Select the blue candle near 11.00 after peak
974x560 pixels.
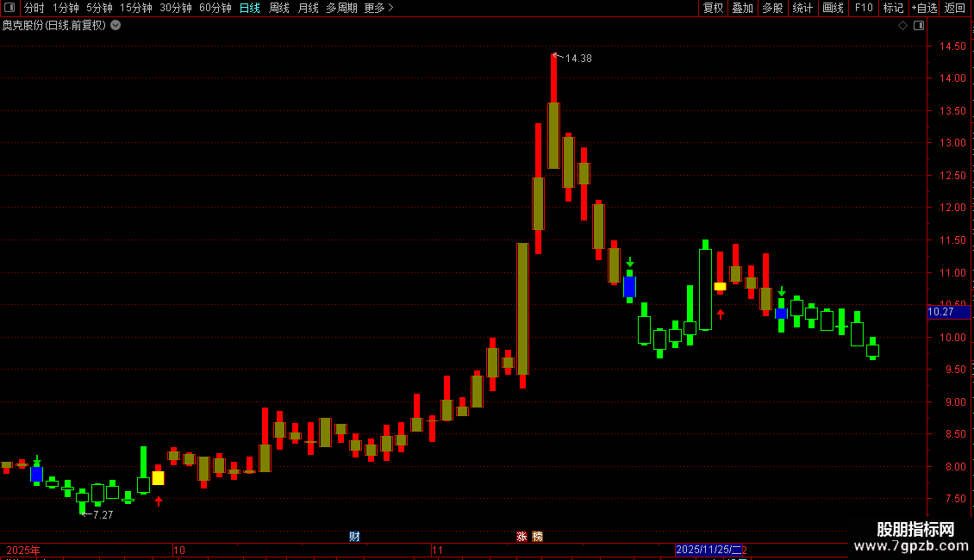pos(629,287)
